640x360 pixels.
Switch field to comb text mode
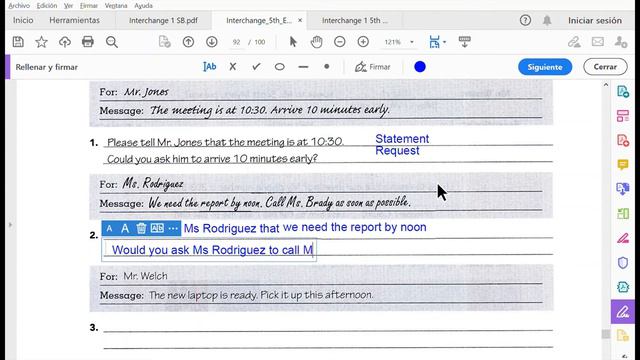click(x=157, y=228)
